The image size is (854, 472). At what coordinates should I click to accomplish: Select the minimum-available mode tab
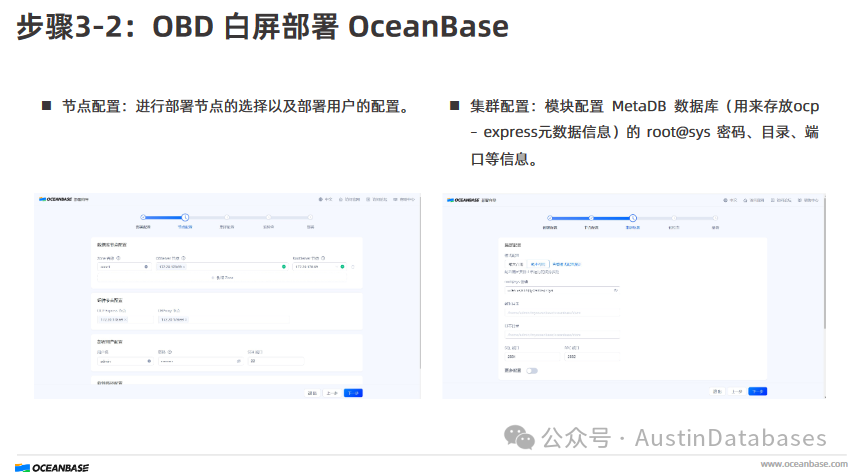(538, 264)
